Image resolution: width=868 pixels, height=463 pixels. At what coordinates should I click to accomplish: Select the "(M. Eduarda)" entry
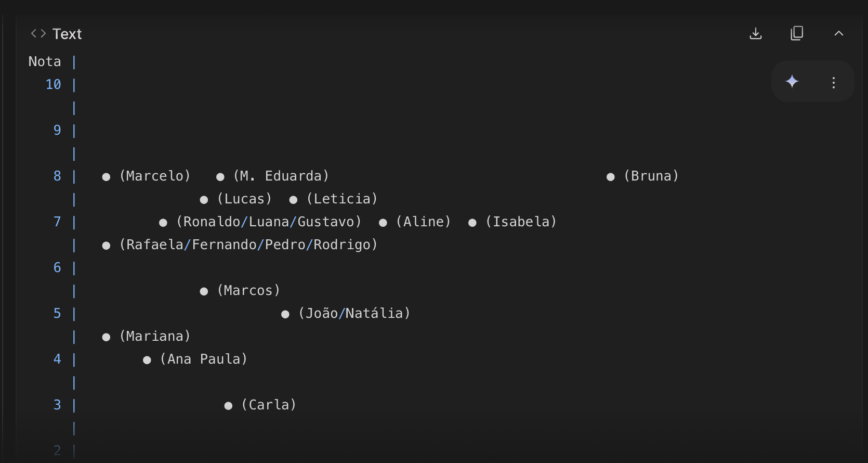(281, 176)
